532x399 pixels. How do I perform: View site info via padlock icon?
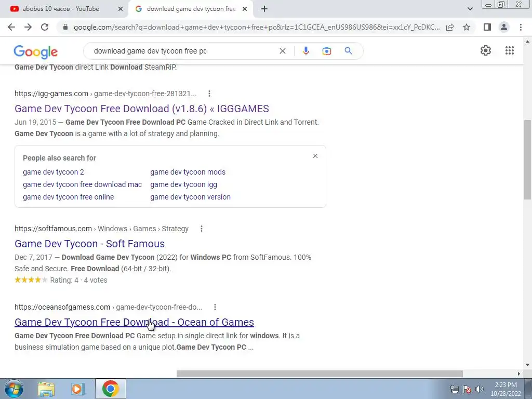coord(65,27)
